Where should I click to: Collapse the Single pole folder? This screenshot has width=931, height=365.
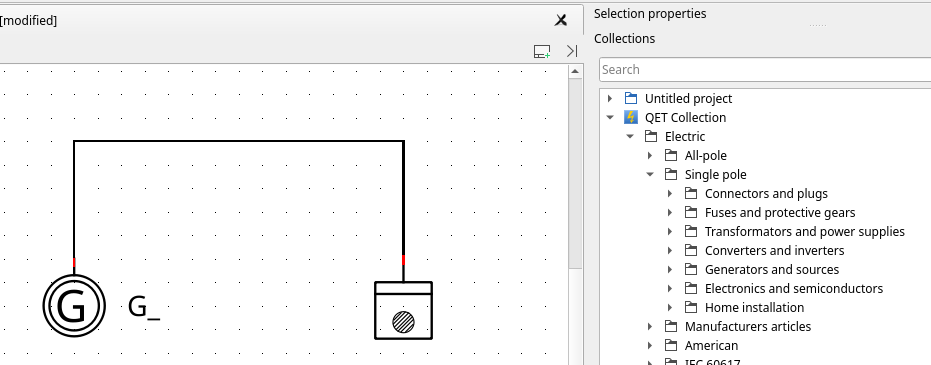point(650,174)
